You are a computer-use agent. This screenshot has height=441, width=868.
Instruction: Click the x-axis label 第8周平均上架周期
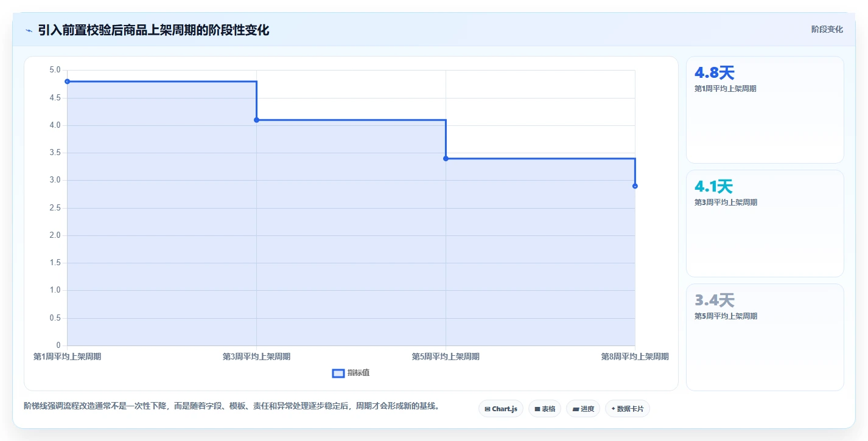pyautogui.click(x=635, y=356)
